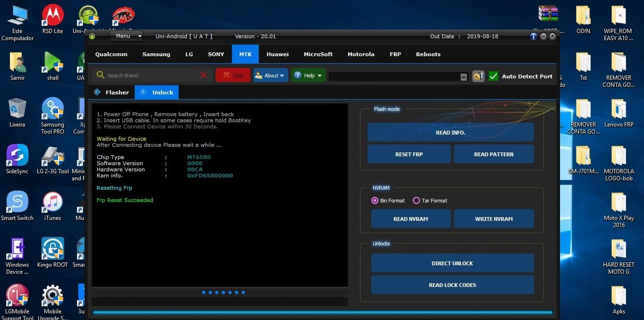The image size is (644, 320).
Task: Launch the LG 2-3G Tool shortcut
Action: (x=53, y=160)
